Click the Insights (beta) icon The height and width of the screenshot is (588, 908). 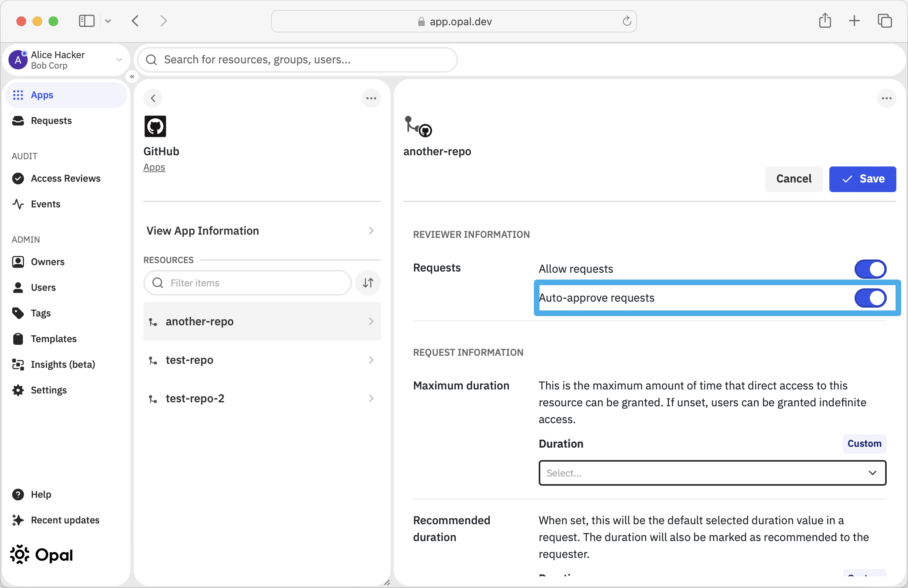(x=18, y=365)
